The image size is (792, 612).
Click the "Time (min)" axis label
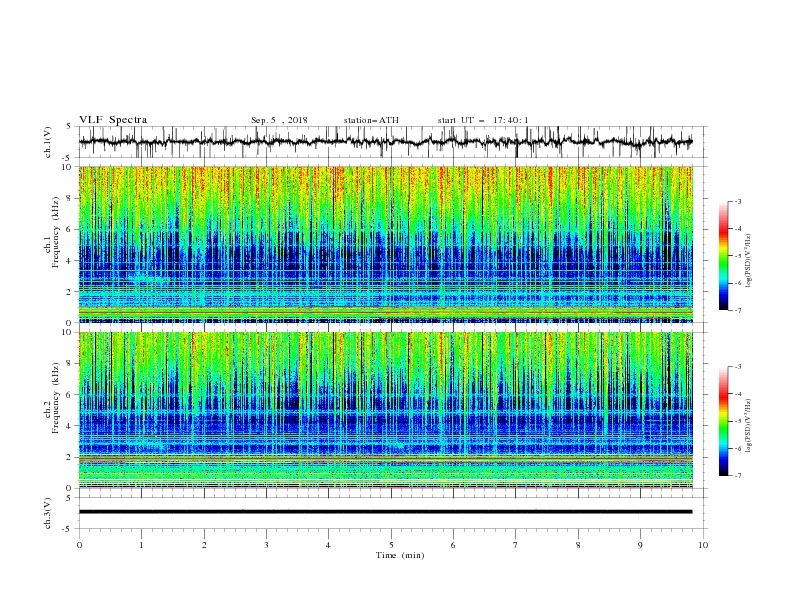(x=400, y=555)
